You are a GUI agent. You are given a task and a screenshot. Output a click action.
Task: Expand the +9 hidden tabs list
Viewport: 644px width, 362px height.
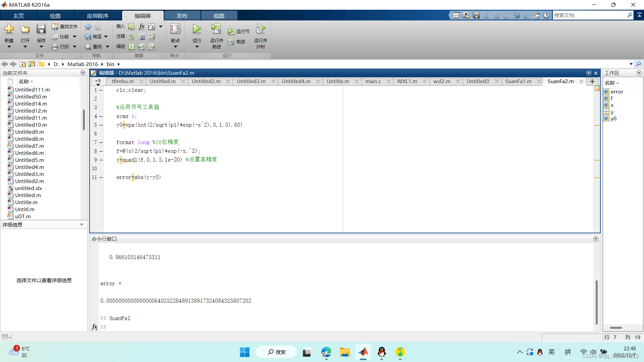(x=98, y=82)
